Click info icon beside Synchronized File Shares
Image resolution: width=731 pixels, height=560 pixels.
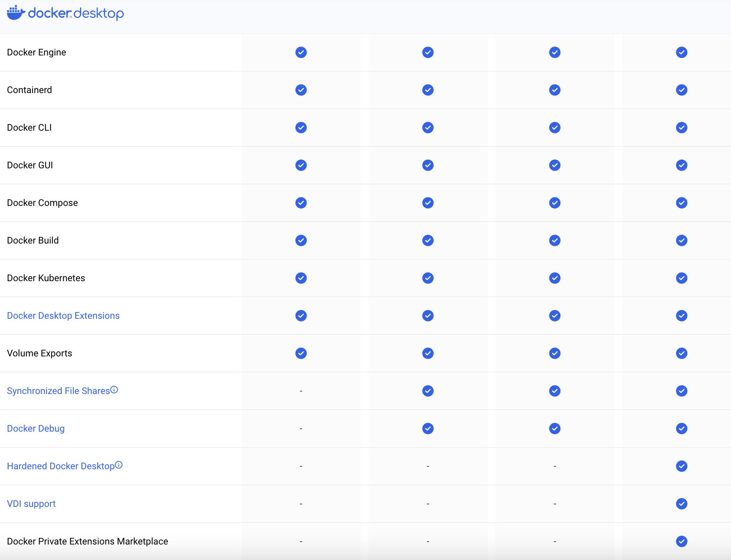click(114, 390)
